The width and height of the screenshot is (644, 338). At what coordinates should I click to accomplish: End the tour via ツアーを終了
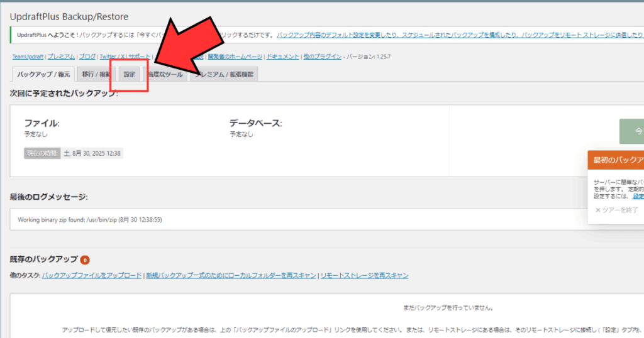[616, 210]
